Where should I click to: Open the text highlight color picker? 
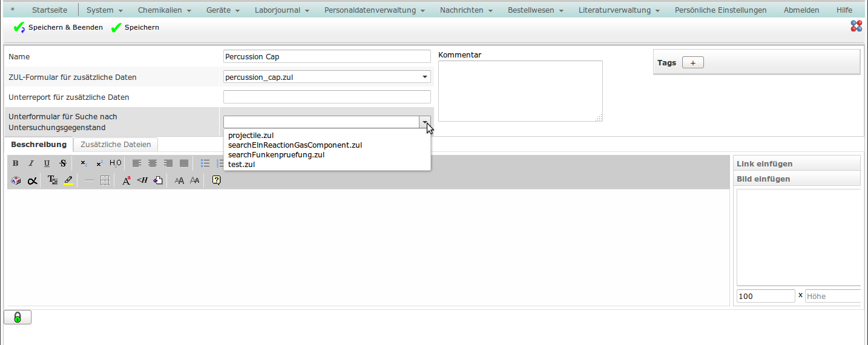[68, 180]
